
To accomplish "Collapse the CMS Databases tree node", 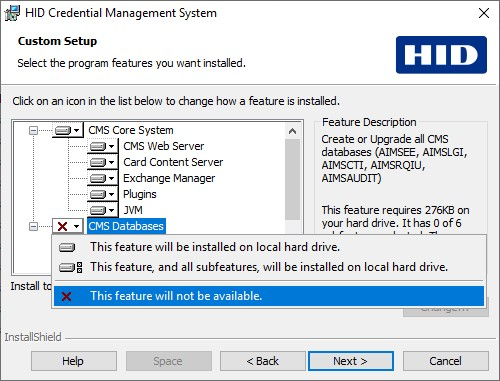I will (33, 227).
